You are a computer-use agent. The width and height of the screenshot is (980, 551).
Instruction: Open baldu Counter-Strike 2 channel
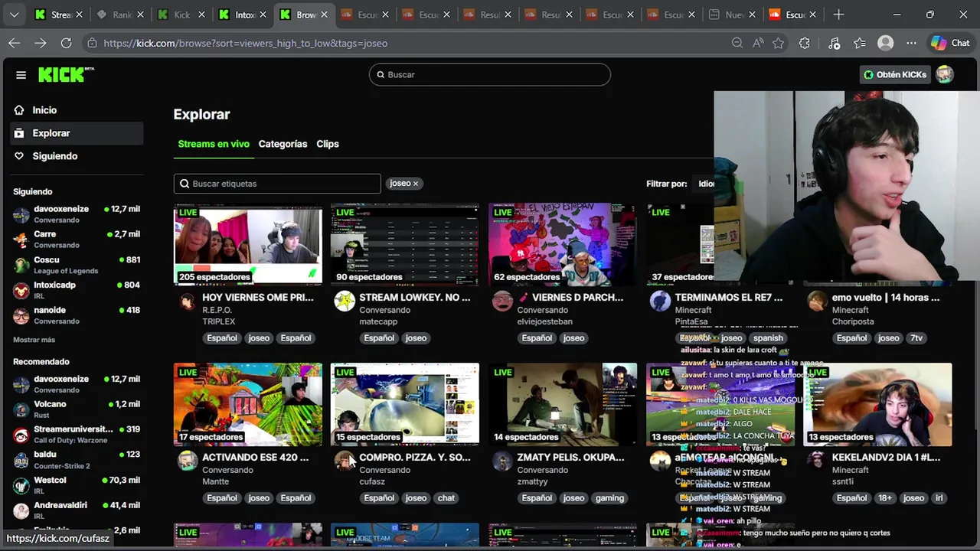pos(77,460)
